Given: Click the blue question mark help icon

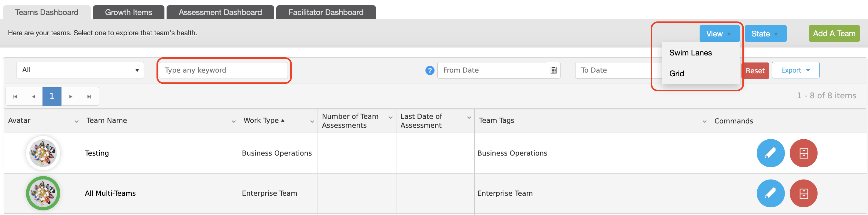Looking at the screenshot, I should tap(430, 70).
